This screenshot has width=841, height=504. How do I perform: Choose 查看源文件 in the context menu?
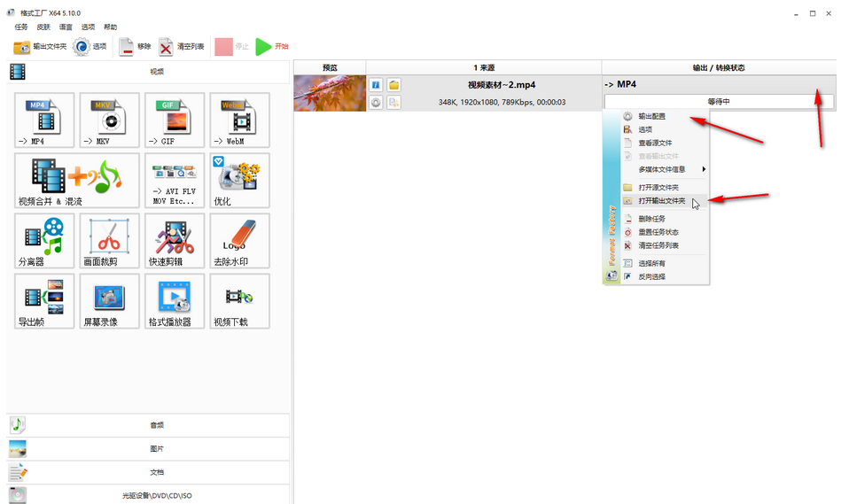[665, 143]
